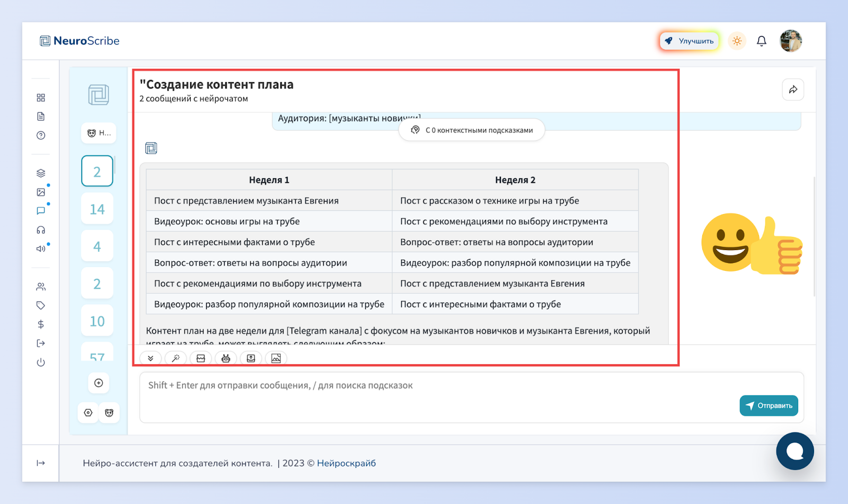Open the users team icon in sidebar

pos(41,287)
